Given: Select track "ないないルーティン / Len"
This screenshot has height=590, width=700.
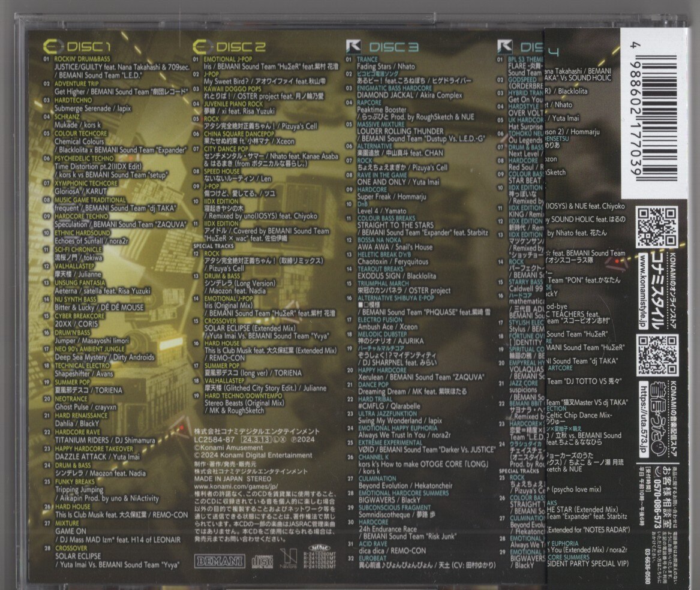Looking at the screenshot, I should [238, 179].
